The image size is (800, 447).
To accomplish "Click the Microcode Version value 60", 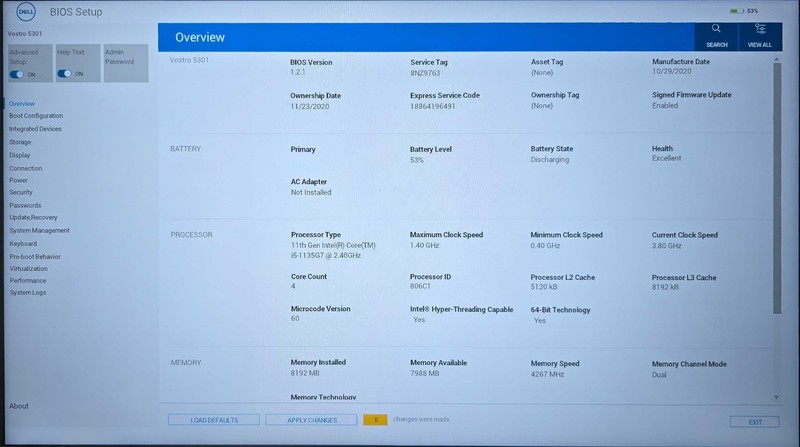I will (295, 318).
